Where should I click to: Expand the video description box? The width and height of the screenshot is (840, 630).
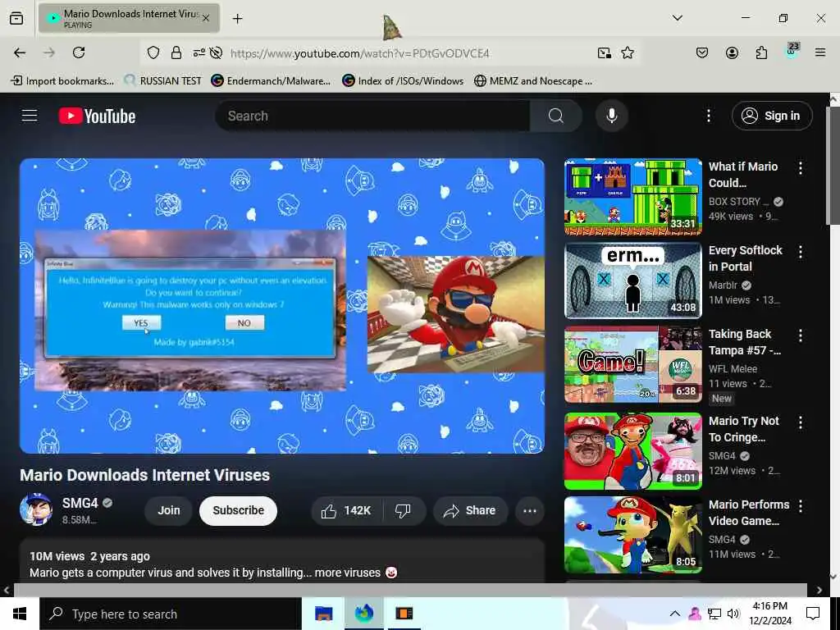(x=282, y=561)
